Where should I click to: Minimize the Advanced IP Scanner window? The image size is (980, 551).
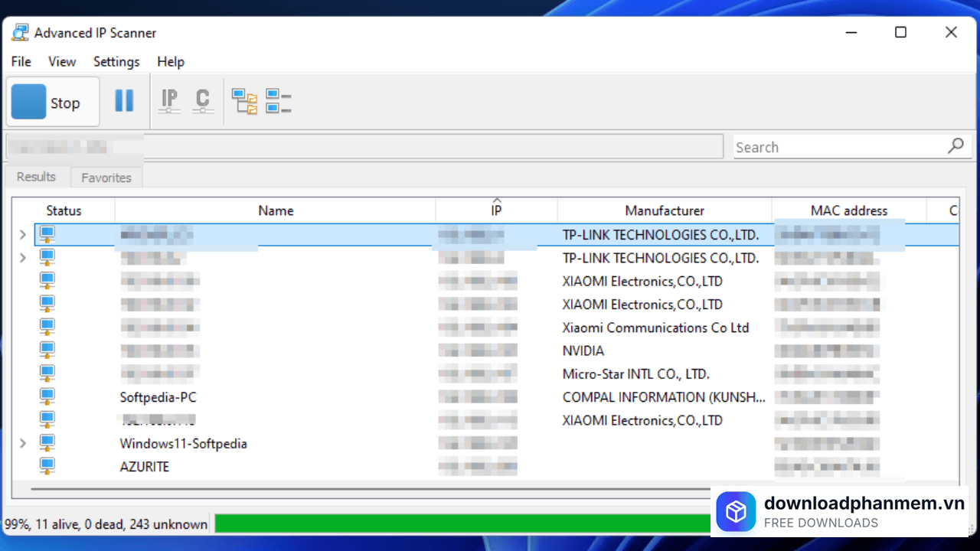point(851,32)
